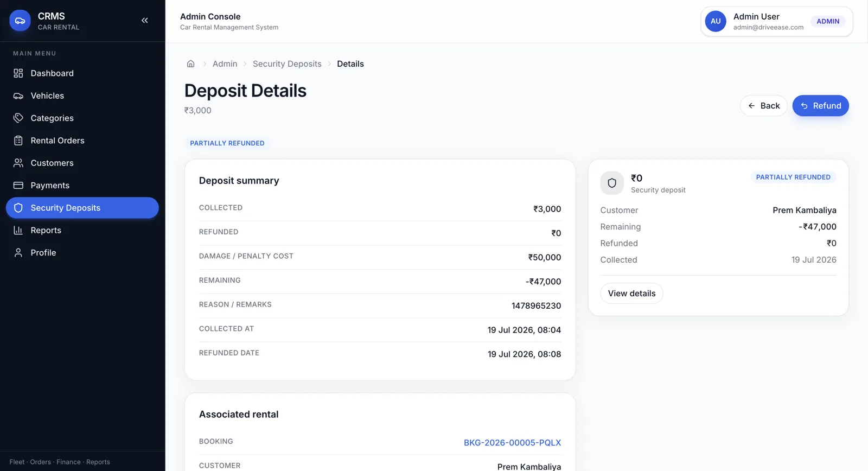Go to home via breadcrumb house icon
868x471 pixels.
pos(190,63)
